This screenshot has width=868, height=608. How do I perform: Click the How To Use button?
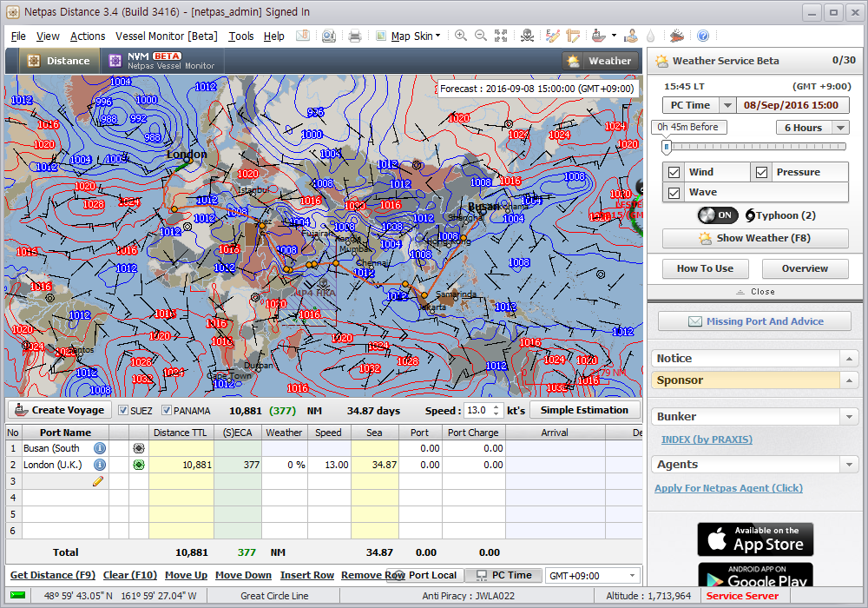tap(705, 269)
